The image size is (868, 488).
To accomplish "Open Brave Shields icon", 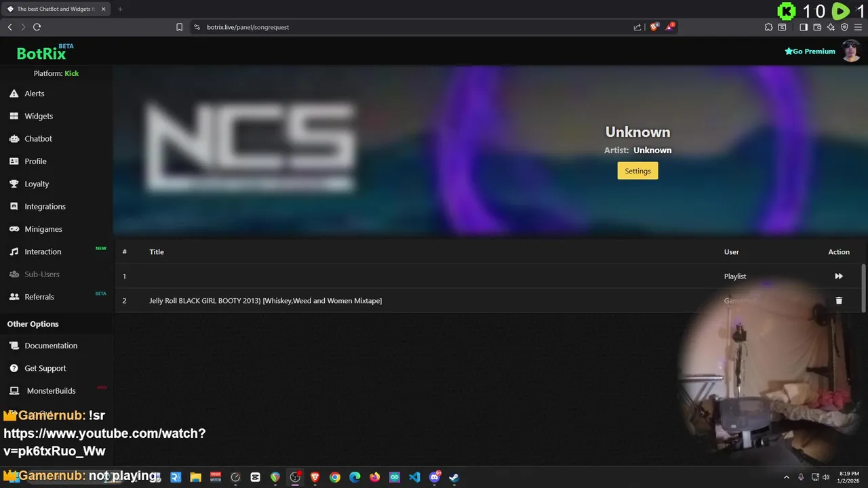I will (x=654, y=27).
